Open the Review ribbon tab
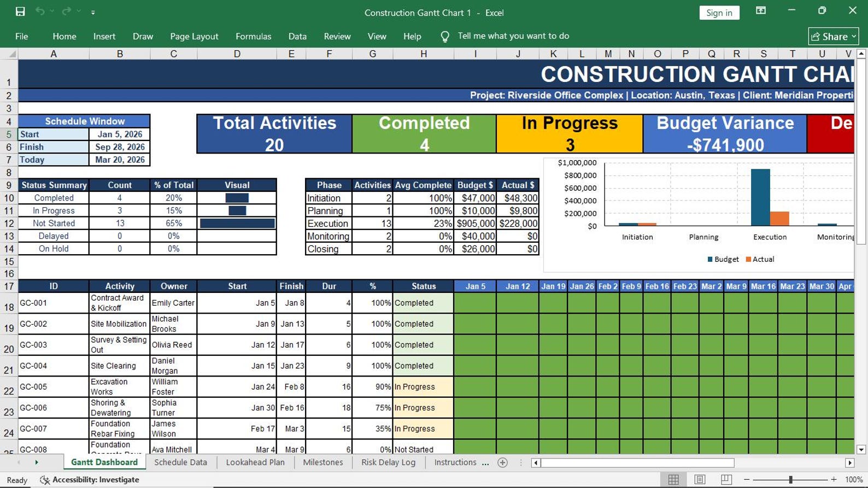Viewport: 868px width, 488px height. pos(337,36)
